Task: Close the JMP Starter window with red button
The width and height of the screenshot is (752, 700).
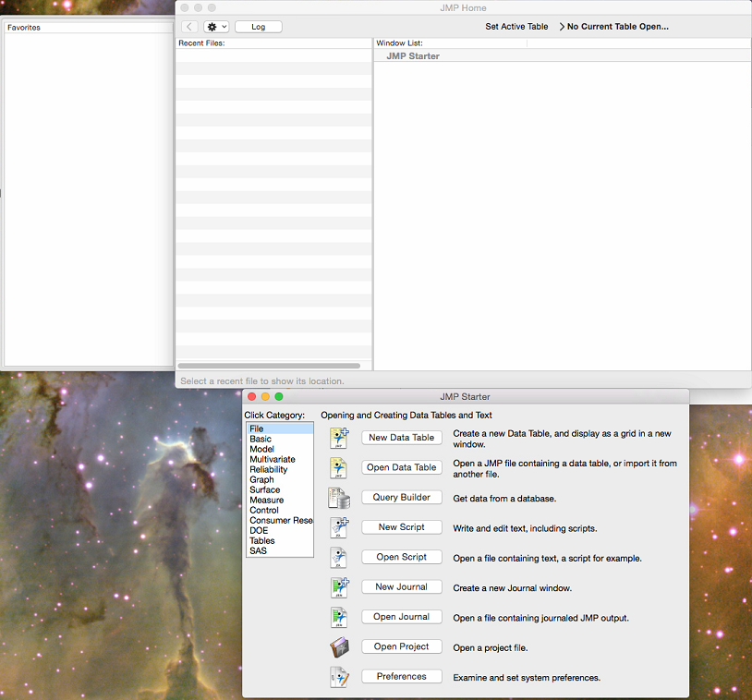Action: pos(252,396)
